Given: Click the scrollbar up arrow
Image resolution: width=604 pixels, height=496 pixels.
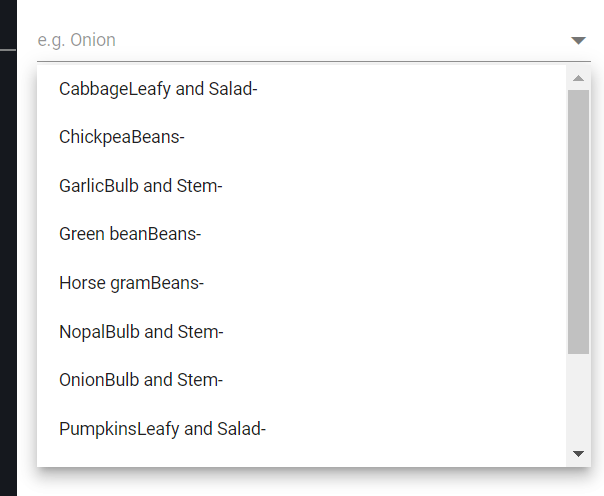Looking at the screenshot, I should 578,78.
